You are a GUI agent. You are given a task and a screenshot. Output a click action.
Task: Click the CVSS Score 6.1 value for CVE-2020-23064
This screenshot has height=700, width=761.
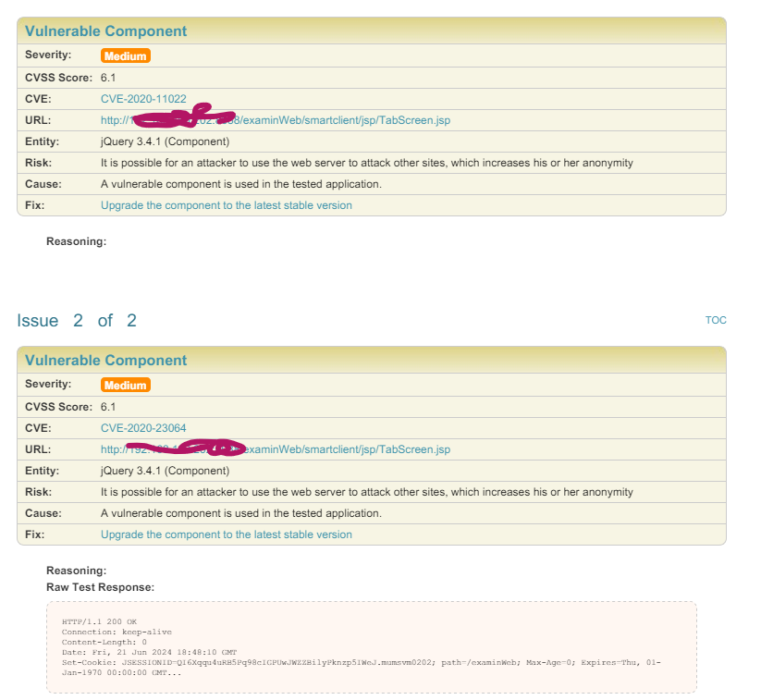(108, 407)
